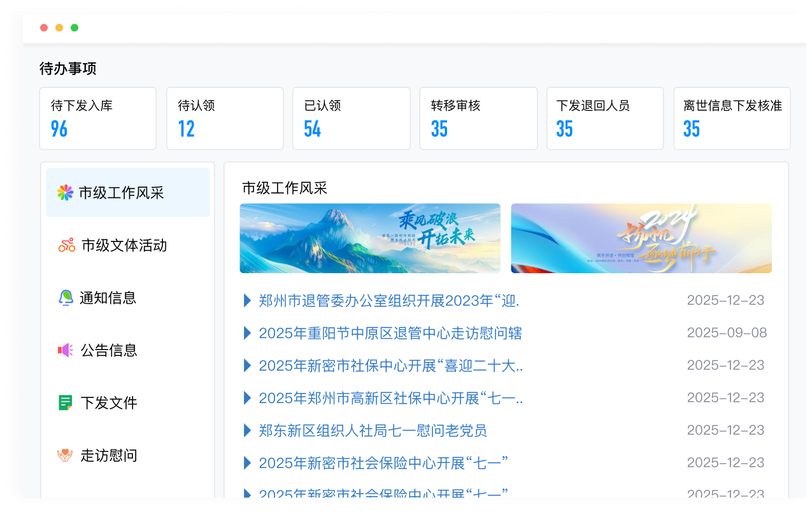Click the heart-in-hands icon beside 走访慰问
This screenshot has height=512, width=812.
tap(65, 455)
